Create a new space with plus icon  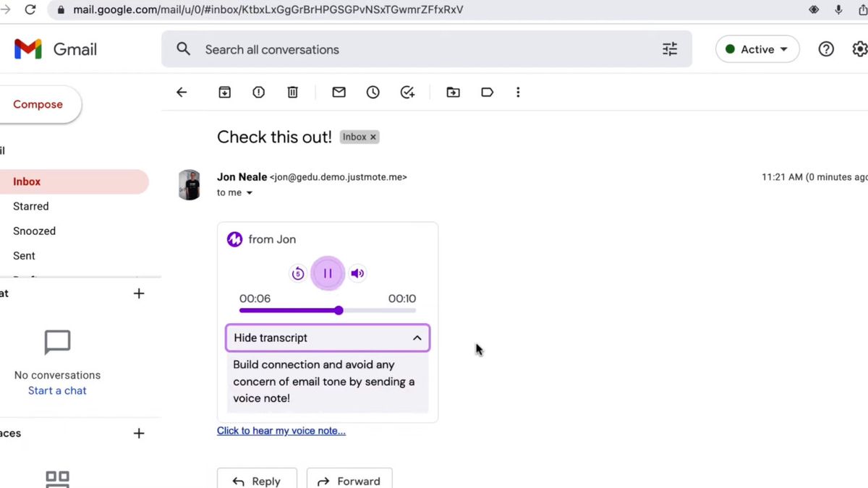tap(139, 433)
